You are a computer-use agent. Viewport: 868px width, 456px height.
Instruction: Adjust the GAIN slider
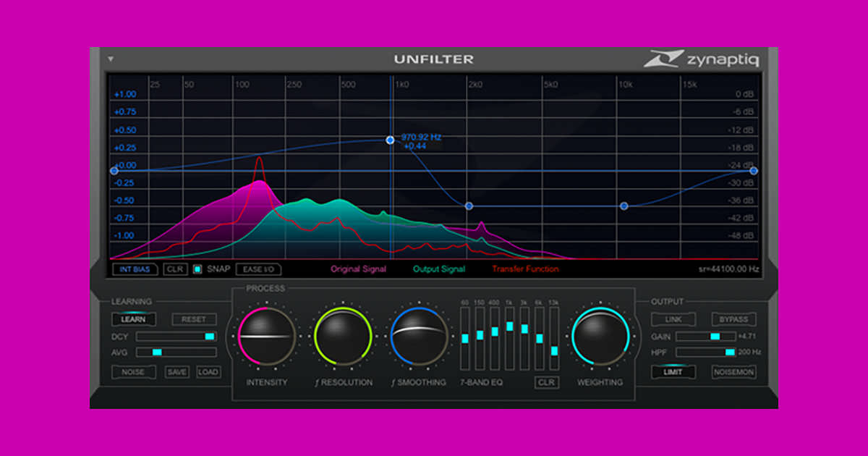coord(705,337)
